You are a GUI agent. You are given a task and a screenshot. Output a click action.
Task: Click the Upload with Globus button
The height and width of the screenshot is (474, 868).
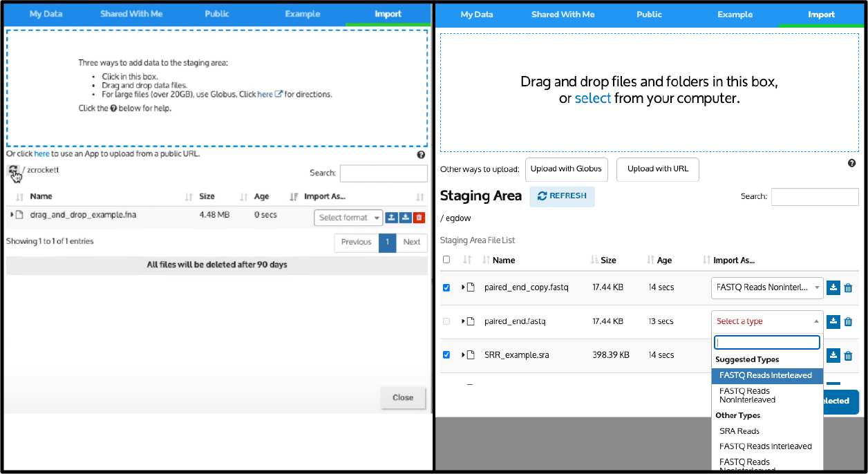(567, 169)
